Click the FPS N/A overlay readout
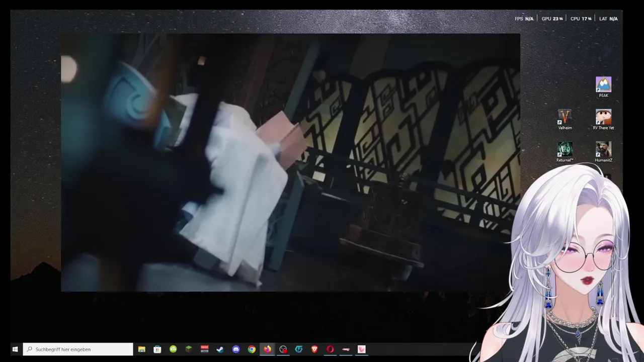 tap(524, 19)
